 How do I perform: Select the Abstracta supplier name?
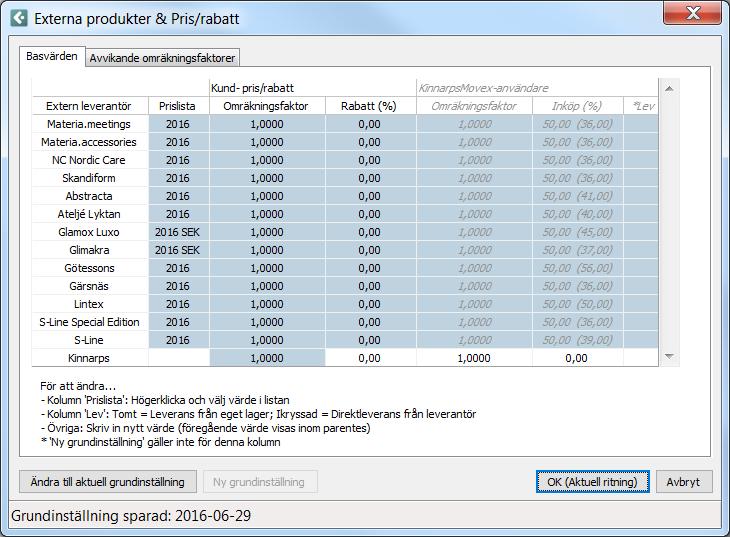coord(89,196)
